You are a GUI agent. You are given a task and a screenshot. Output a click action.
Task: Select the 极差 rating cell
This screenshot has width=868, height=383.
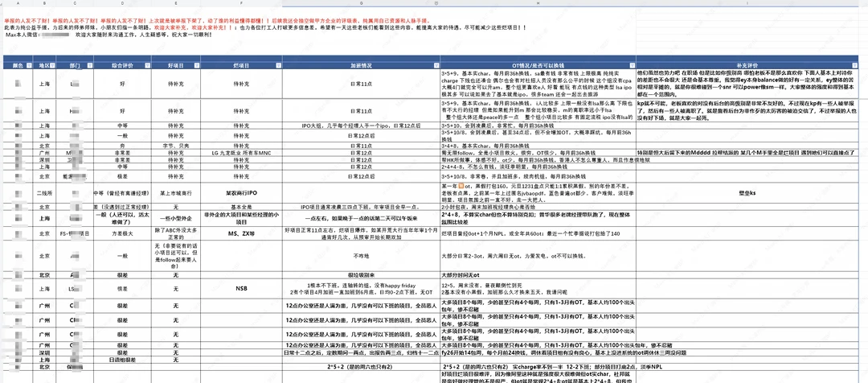click(122, 176)
